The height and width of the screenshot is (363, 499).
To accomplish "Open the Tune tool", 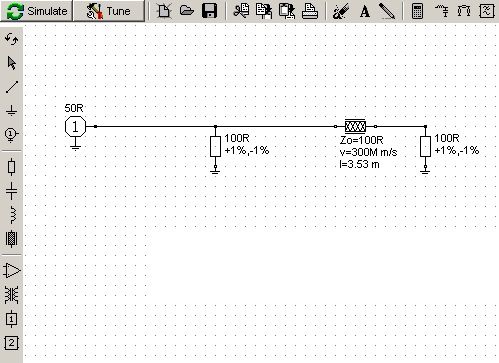I will (109, 11).
